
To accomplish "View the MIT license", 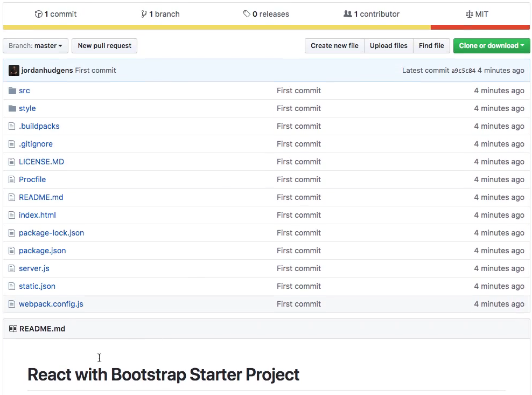I will coord(477,14).
